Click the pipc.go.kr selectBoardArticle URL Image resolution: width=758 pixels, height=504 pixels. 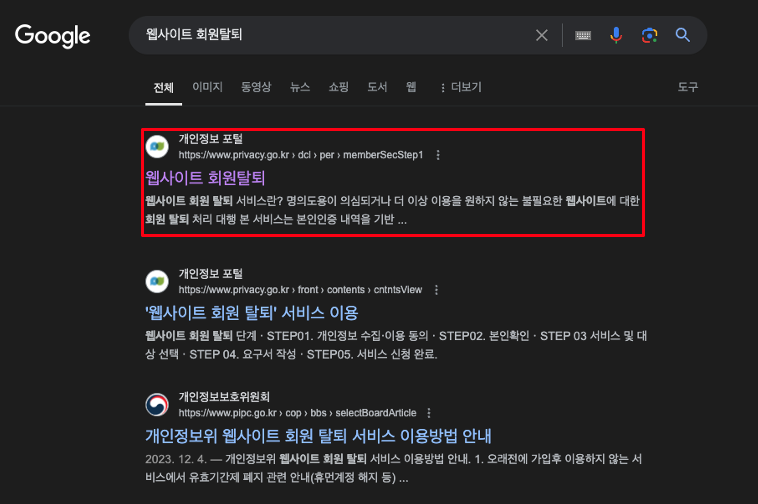pos(297,413)
